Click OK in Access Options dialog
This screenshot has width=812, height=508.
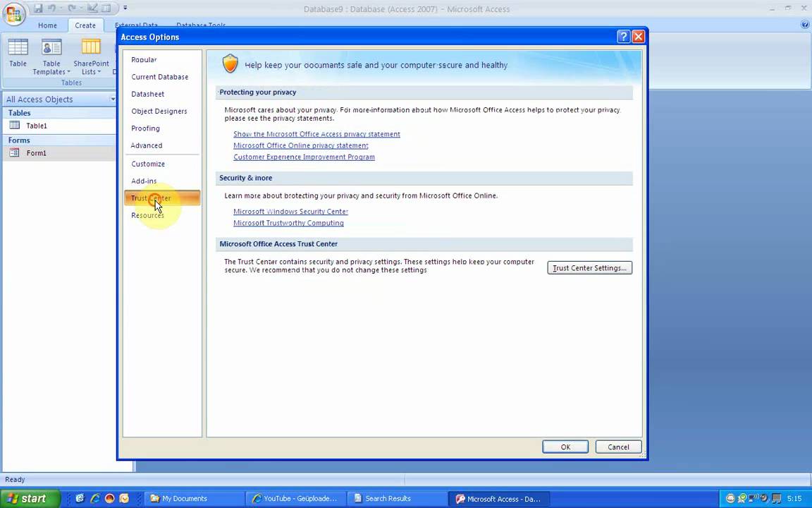pyautogui.click(x=565, y=447)
